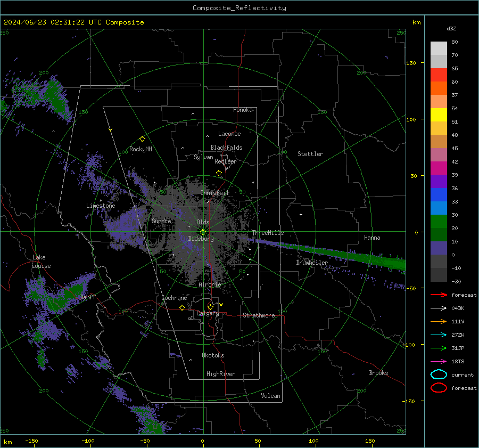Click the red forecast ellipse legend icon
Screen dimensions: 479x448
coord(439,388)
